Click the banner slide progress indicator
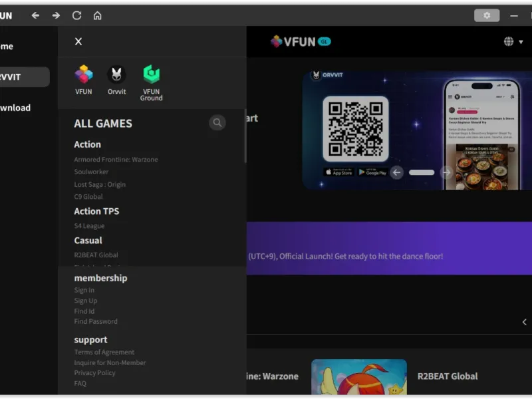The width and height of the screenshot is (532, 399). click(422, 172)
